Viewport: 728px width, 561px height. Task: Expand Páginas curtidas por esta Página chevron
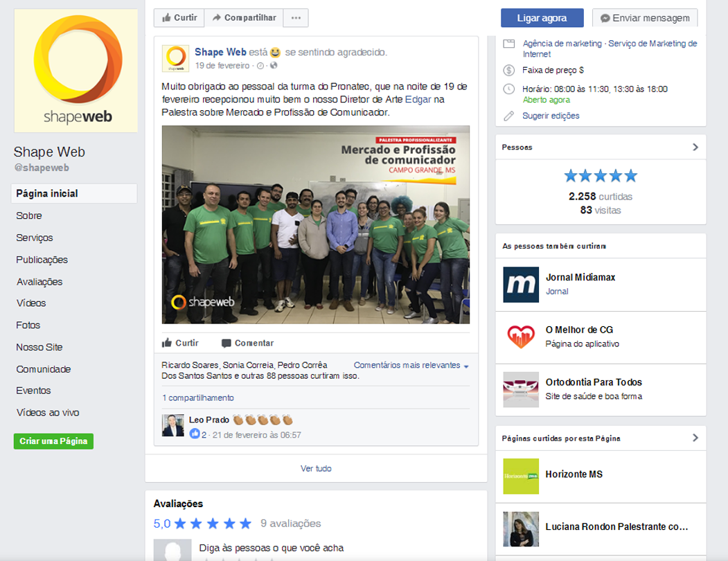(x=695, y=438)
